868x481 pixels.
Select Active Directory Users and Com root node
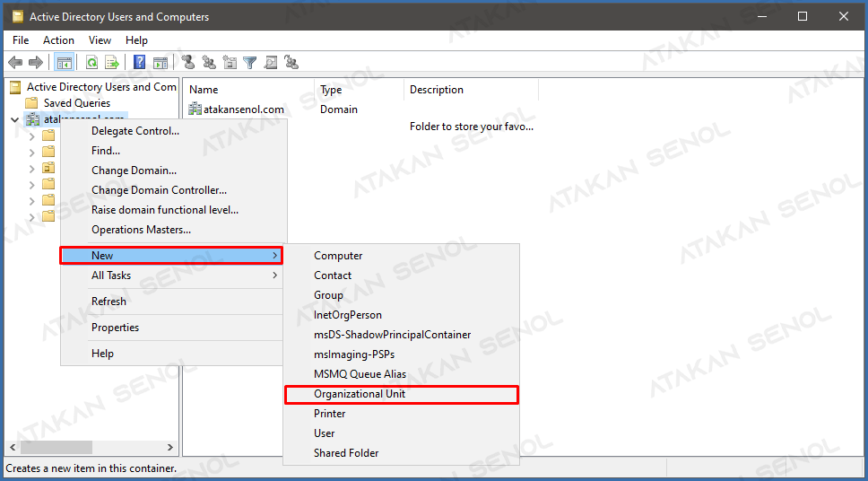click(101, 87)
